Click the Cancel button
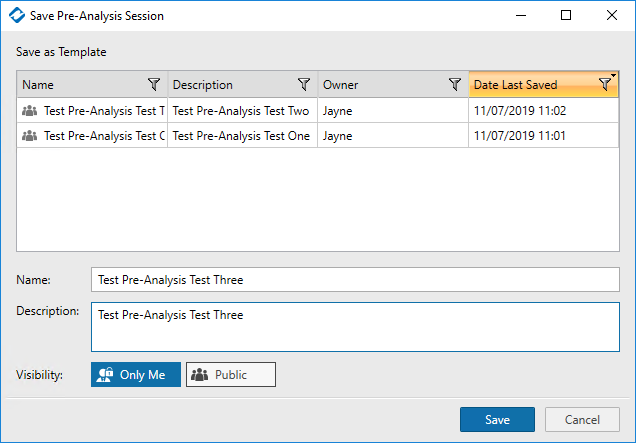Screen dimensions: 636x443 click(x=582, y=419)
